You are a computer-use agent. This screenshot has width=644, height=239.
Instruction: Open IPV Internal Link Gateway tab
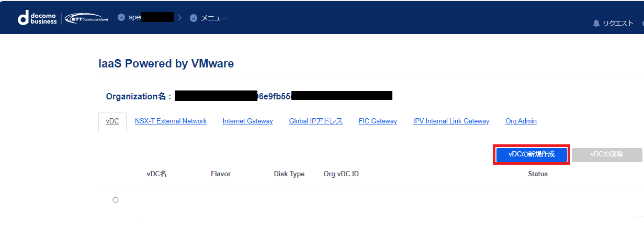(x=451, y=121)
